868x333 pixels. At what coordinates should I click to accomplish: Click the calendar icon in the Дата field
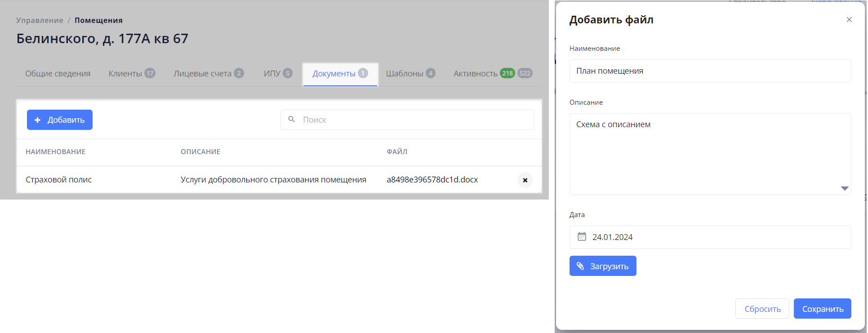pos(582,237)
